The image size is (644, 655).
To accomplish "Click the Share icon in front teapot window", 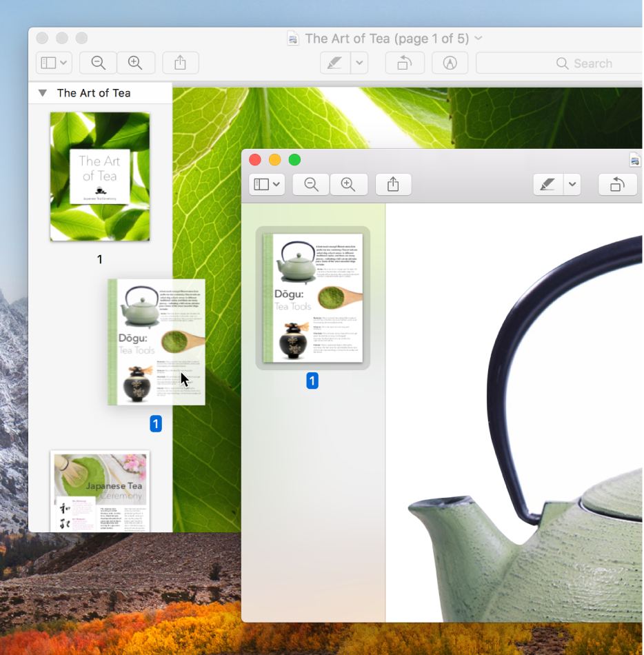I will tap(393, 185).
